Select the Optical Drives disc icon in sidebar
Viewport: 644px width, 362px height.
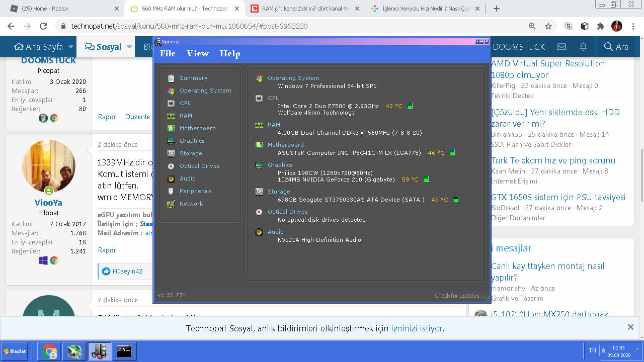pos(171,166)
